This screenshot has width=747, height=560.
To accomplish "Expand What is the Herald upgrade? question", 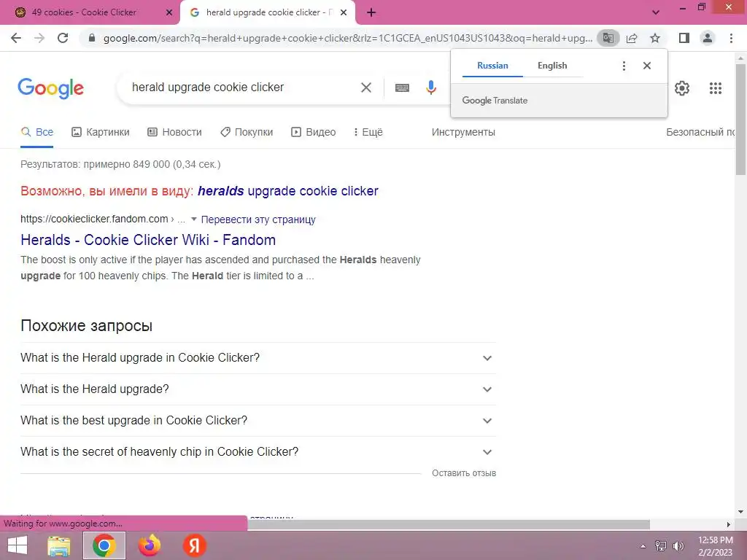I will tap(258, 389).
